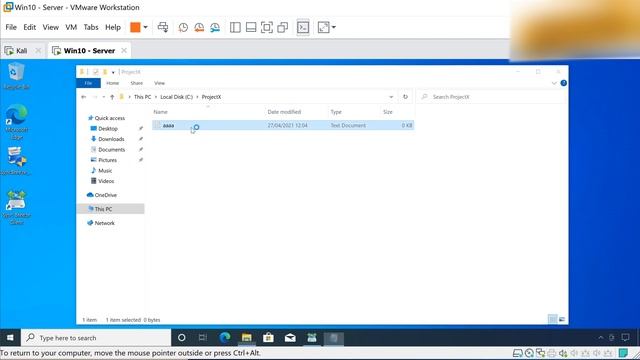
Task: Open the Recycle Bin desktop icon
Action: (x=16, y=76)
